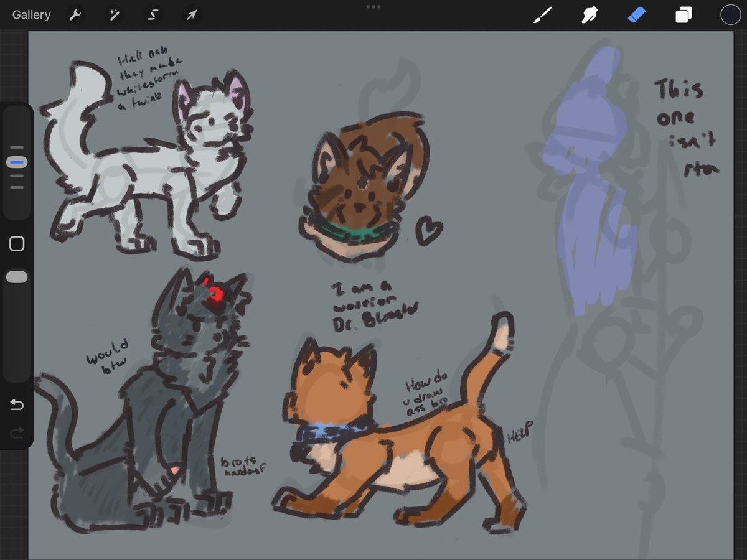747x560 pixels.
Task: Activate the Transform arrow tool
Action: pos(192,15)
